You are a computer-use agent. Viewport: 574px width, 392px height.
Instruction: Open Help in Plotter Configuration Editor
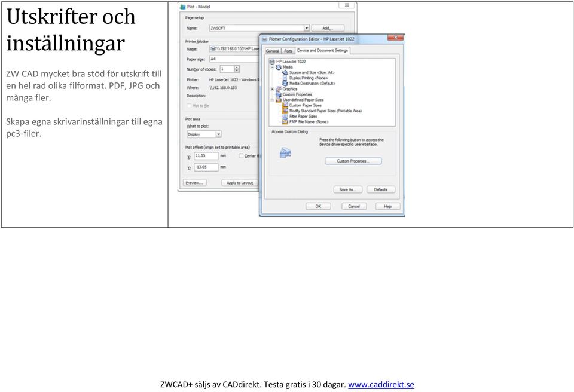tap(387, 206)
